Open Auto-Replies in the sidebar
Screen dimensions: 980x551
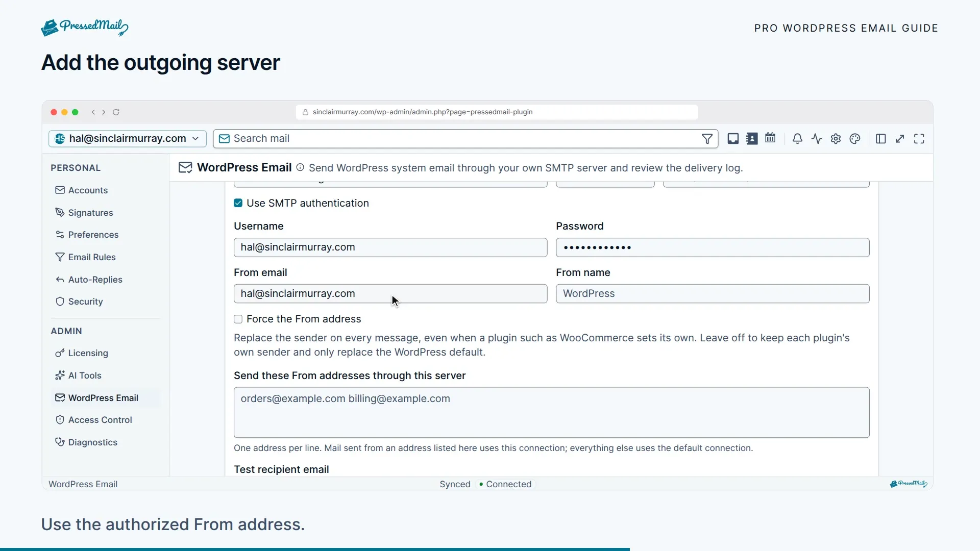point(106,280)
